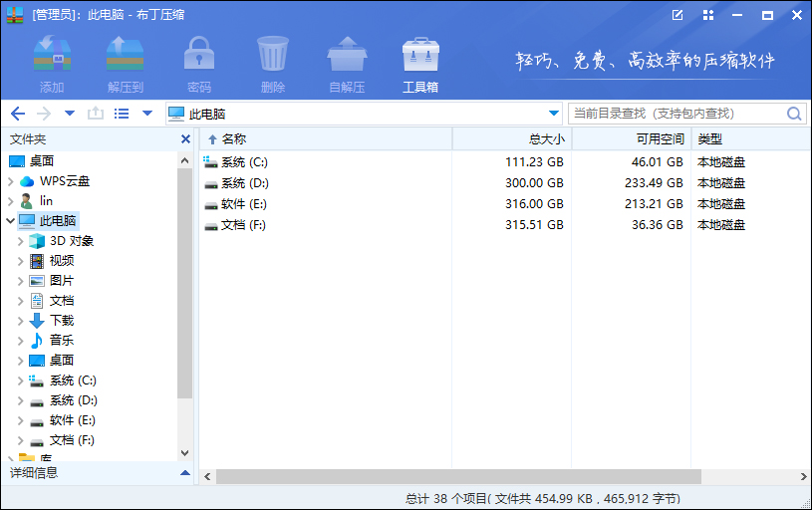The height and width of the screenshot is (510, 812).
Task: Select 桌面 under 此电脑 in tree
Action: [x=51, y=360]
